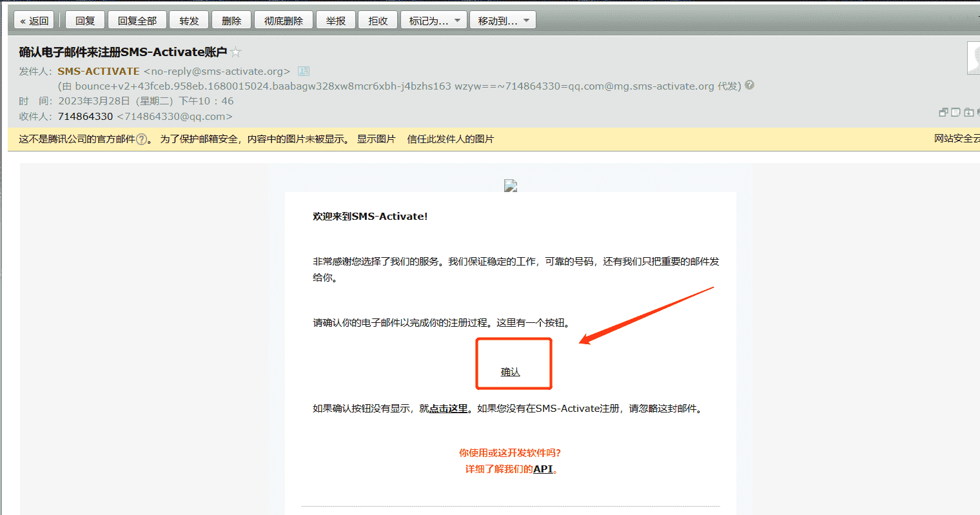The width and height of the screenshot is (980, 515).
Task: Save email download icon
Action: pyautogui.click(x=968, y=112)
